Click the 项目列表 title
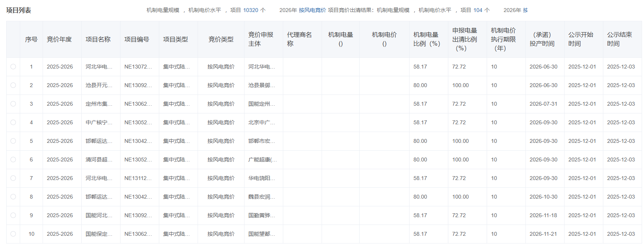Screen dimensions: 644x247 [x=19, y=10]
